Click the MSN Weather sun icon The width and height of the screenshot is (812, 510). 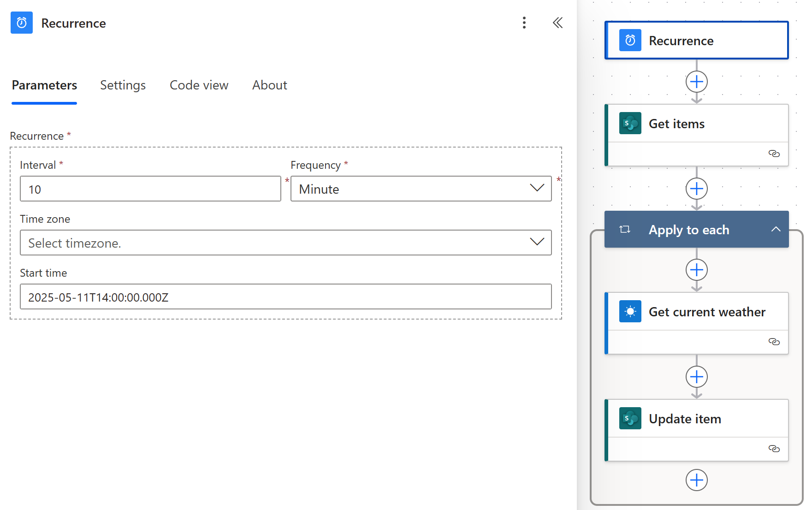(630, 311)
